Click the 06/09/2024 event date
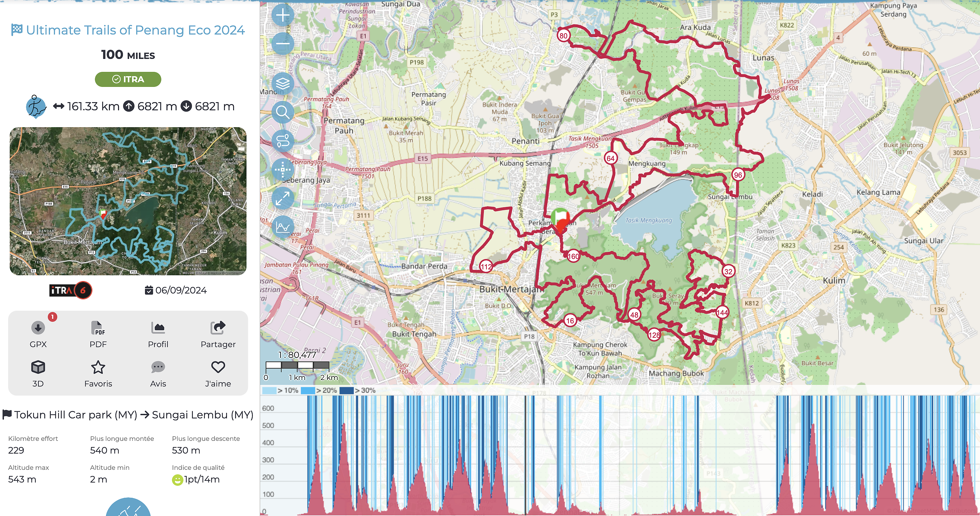Image resolution: width=980 pixels, height=516 pixels. pyautogui.click(x=181, y=290)
